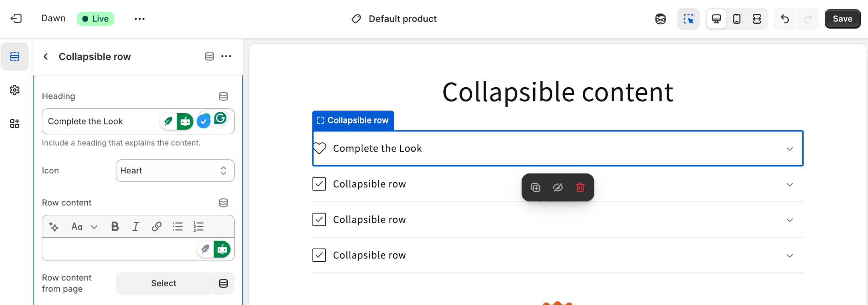Click the undo arrow icon
This screenshot has height=305, width=868.
(785, 19)
